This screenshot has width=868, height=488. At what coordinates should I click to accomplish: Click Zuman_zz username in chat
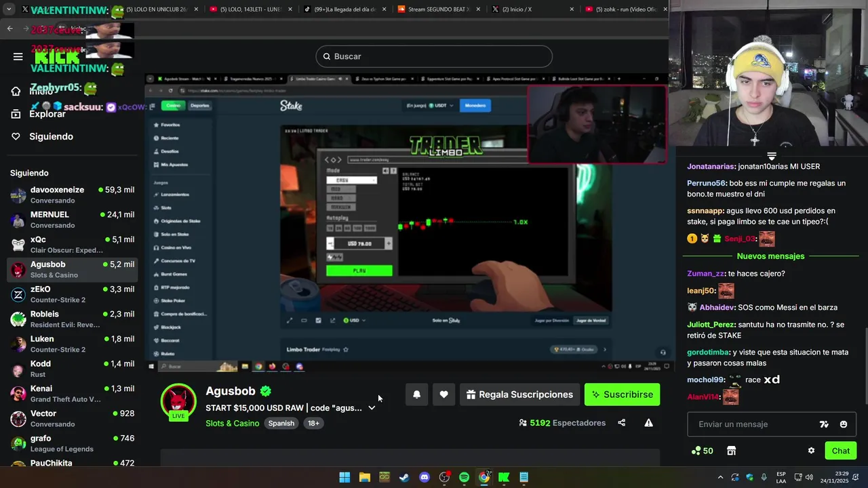(706, 274)
